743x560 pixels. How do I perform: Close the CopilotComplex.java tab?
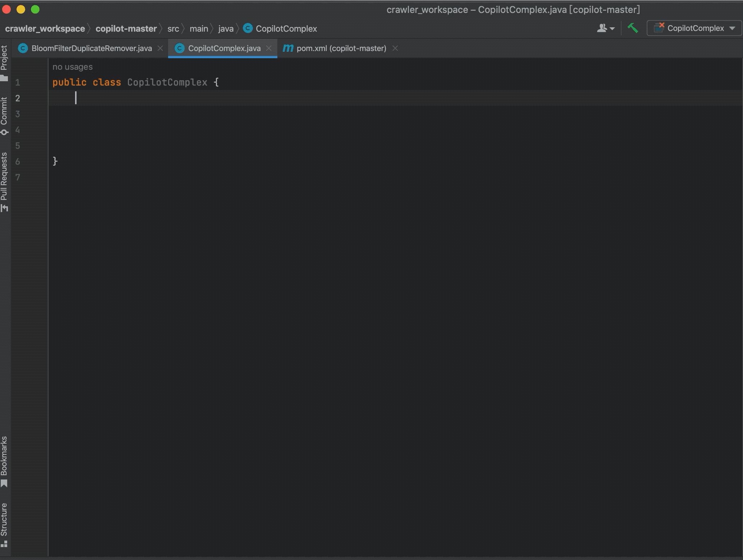coord(269,48)
